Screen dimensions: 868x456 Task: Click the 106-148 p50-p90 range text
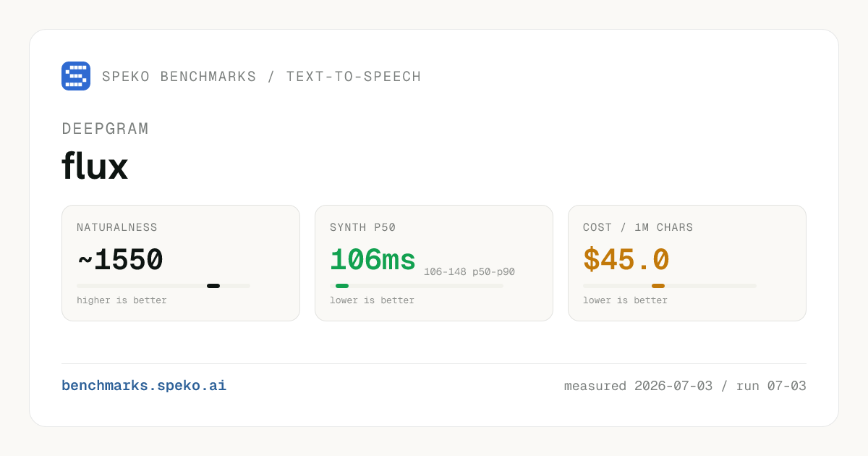tap(469, 272)
